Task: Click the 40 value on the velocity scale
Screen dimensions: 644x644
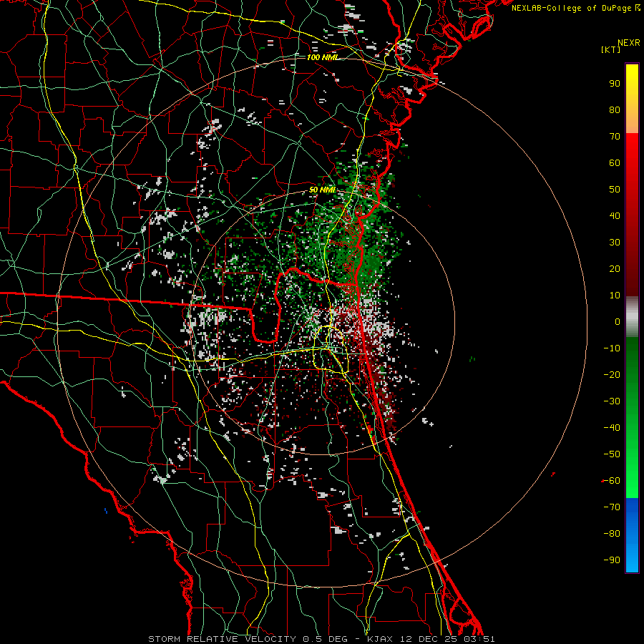Action: [615, 216]
